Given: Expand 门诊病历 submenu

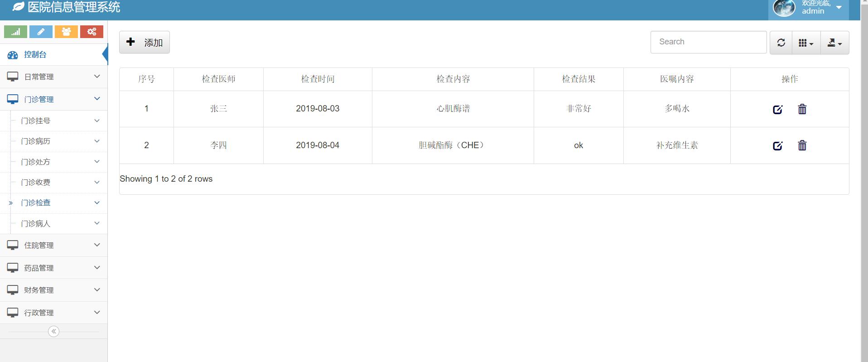Looking at the screenshot, I should coord(53,141).
